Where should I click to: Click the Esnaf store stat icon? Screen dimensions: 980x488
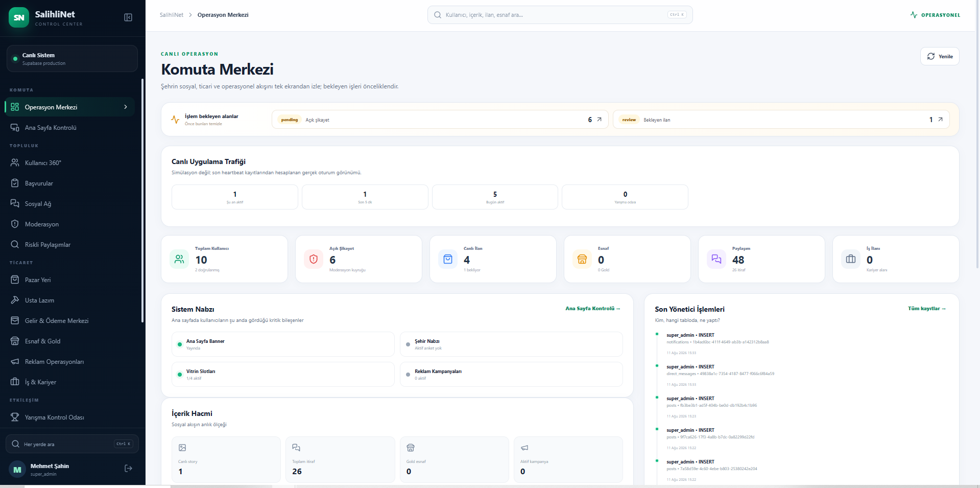click(x=582, y=259)
